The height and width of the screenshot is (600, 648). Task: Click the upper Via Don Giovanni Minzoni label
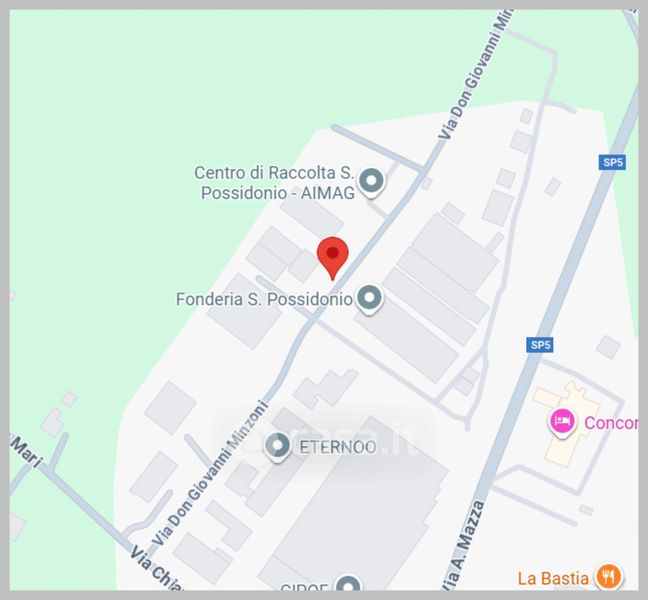[475, 74]
